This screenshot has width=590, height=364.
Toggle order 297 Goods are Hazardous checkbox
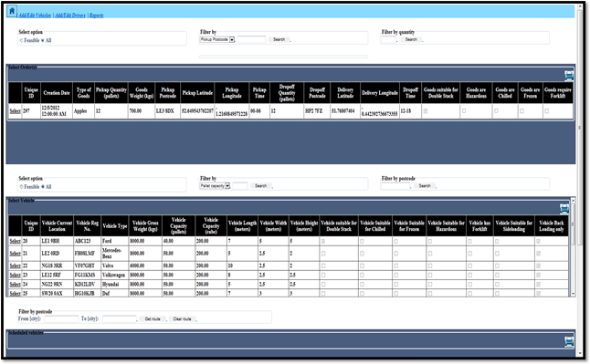[464, 111]
